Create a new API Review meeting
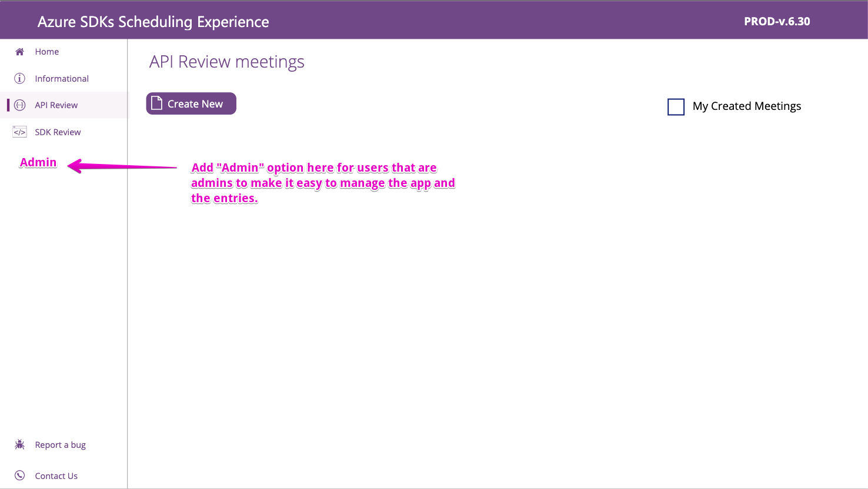Image resolution: width=868 pixels, height=489 pixels. [x=191, y=103]
